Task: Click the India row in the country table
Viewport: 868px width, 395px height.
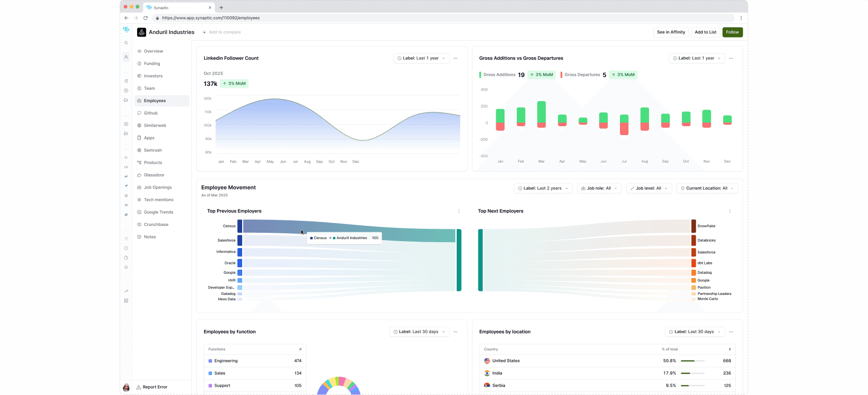Action: (608, 373)
